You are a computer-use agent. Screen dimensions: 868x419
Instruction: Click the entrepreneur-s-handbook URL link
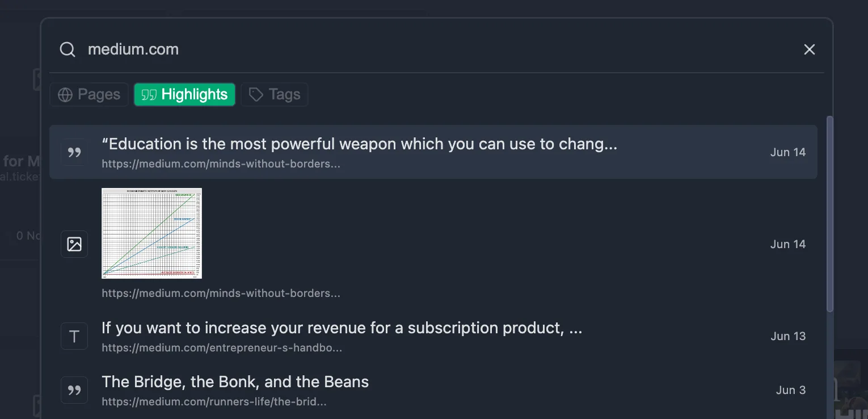[222, 347]
